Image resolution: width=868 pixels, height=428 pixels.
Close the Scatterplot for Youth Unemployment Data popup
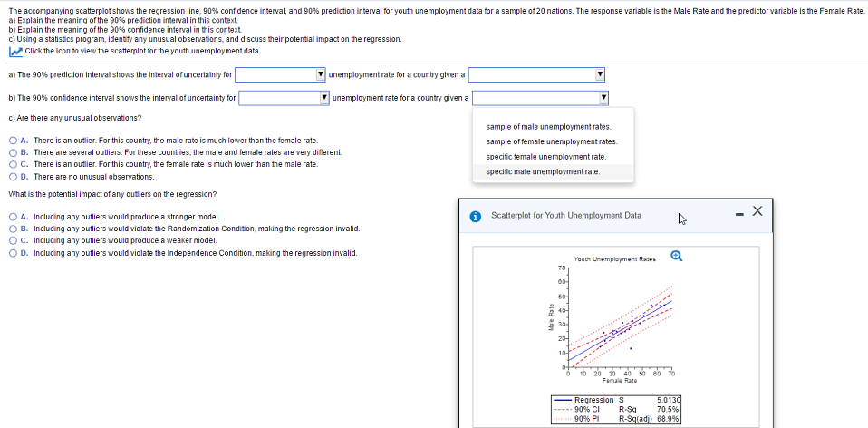pos(757,210)
